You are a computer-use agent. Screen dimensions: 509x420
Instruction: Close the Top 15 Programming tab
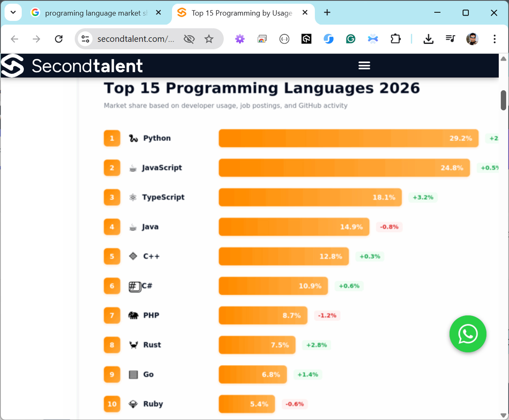pos(305,13)
